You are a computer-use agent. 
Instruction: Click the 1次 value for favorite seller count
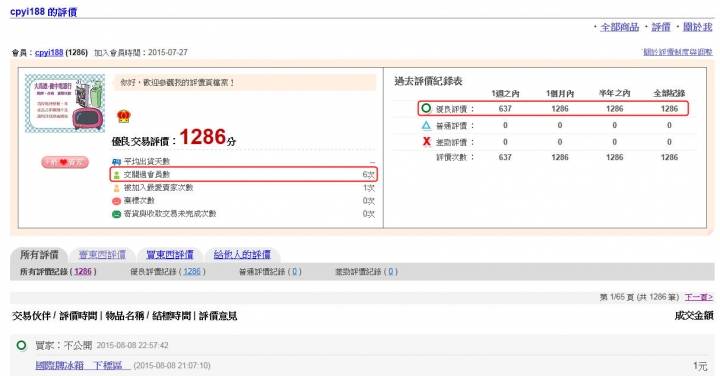point(369,188)
